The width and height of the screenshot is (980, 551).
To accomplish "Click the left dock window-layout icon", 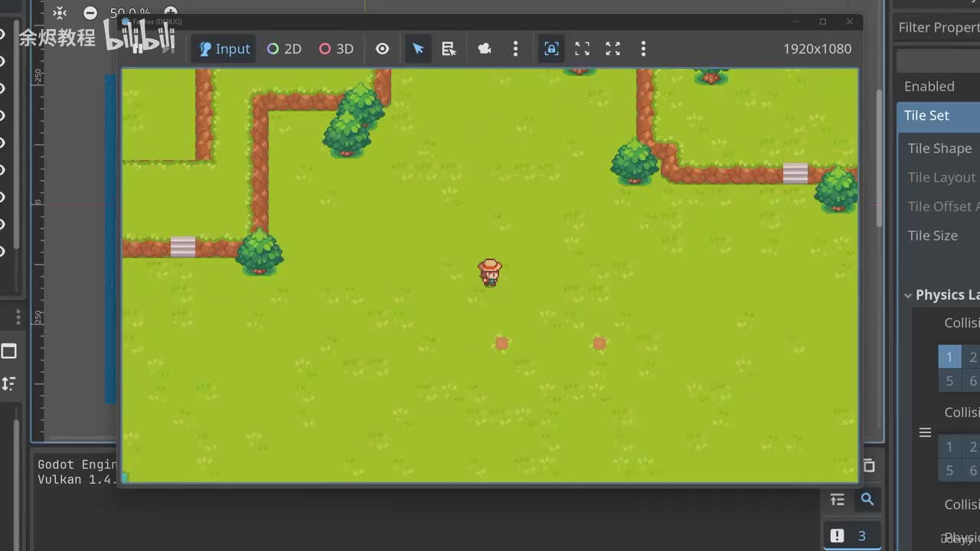I will click(8, 351).
